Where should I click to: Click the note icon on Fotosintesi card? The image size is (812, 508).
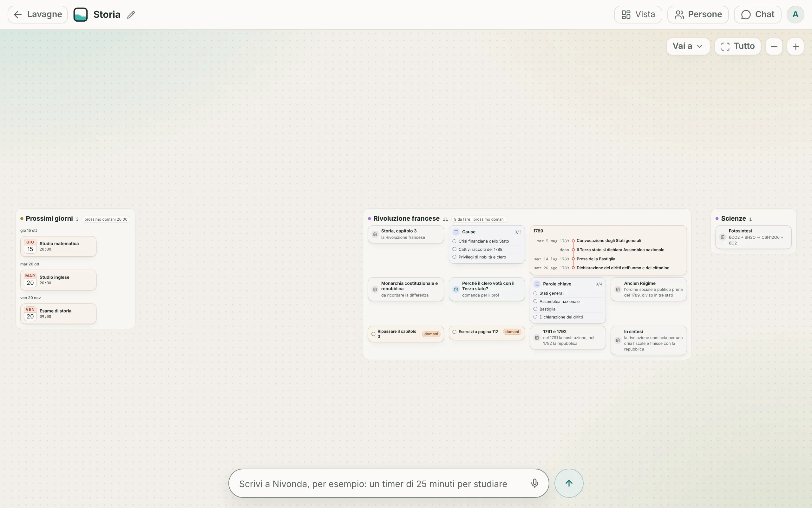[723, 237]
